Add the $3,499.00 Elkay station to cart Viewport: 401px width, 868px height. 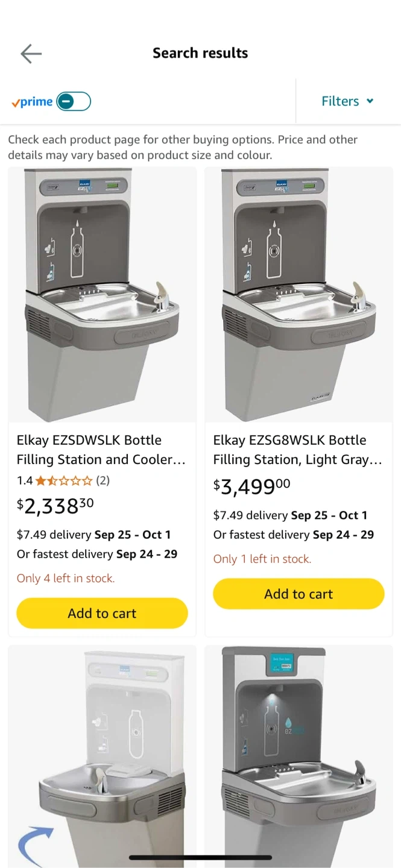tap(298, 594)
